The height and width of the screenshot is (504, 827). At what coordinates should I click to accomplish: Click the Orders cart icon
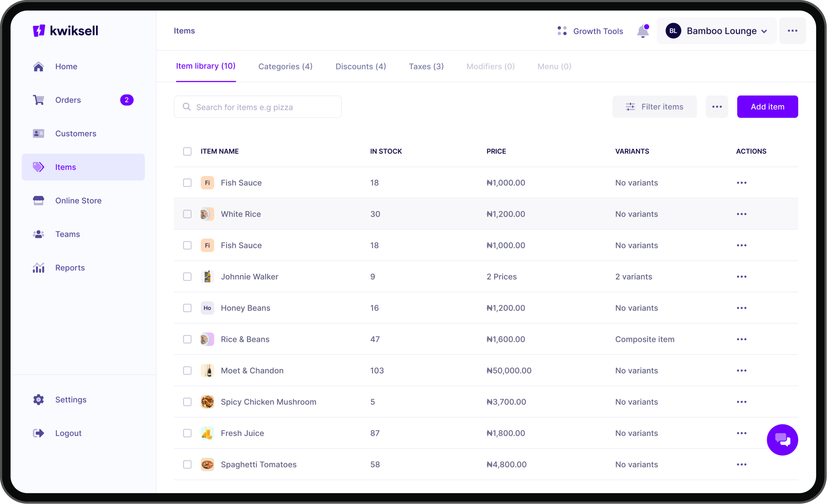39,100
